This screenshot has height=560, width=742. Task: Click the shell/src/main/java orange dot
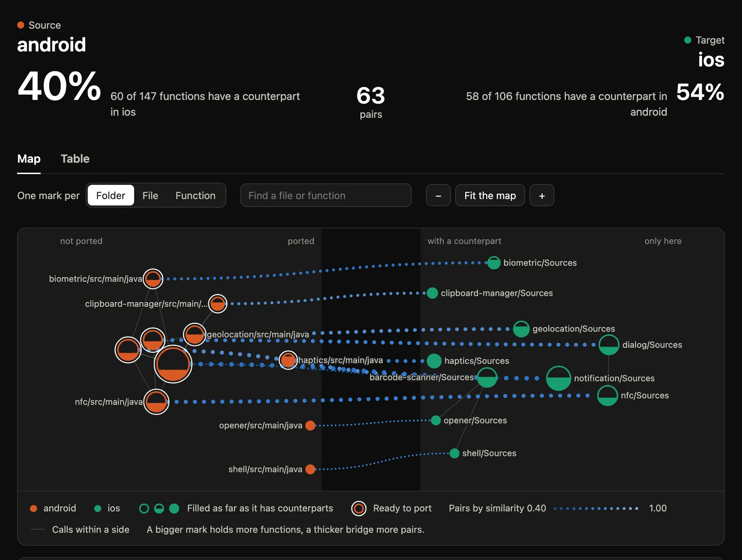coord(310,469)
